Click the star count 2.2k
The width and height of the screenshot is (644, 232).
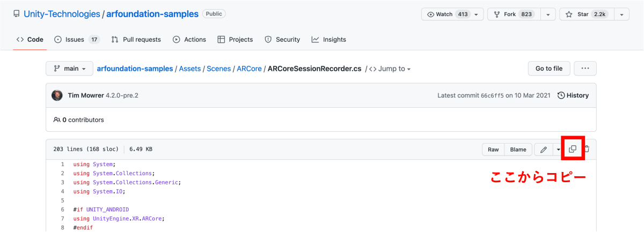pos(599,14)
